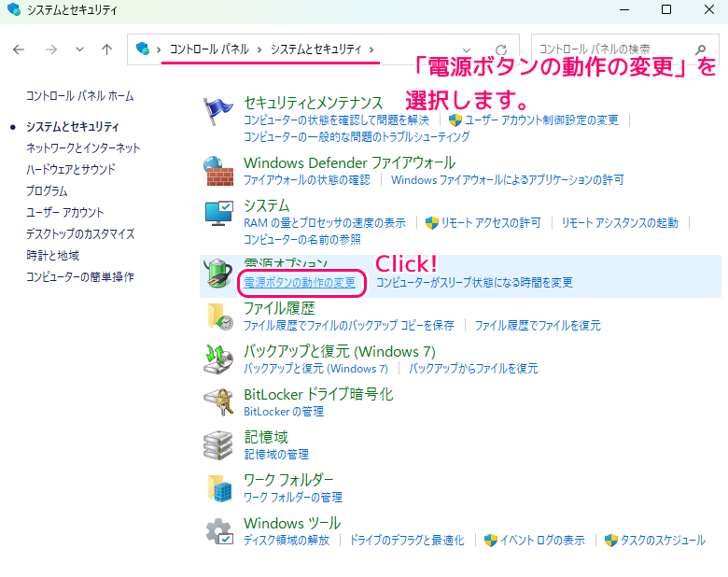The image size is (728, 577).
Task: Click RAM の量とプロセッサの速度の表示
Action: coord(325,223)
